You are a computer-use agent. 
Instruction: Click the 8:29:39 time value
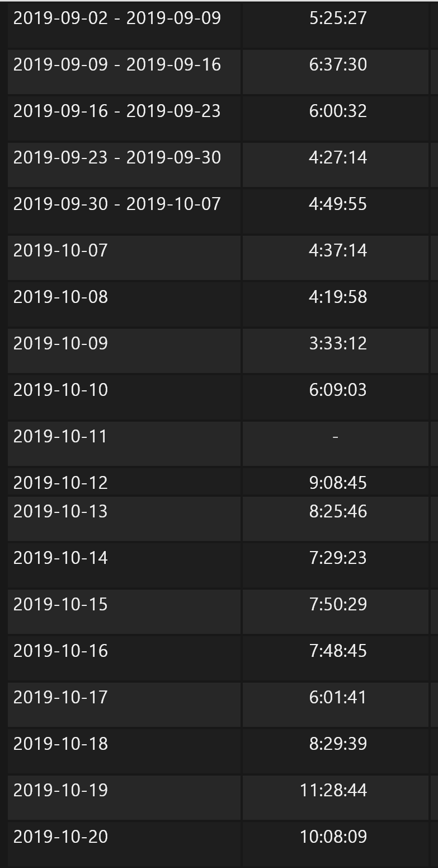337,744
